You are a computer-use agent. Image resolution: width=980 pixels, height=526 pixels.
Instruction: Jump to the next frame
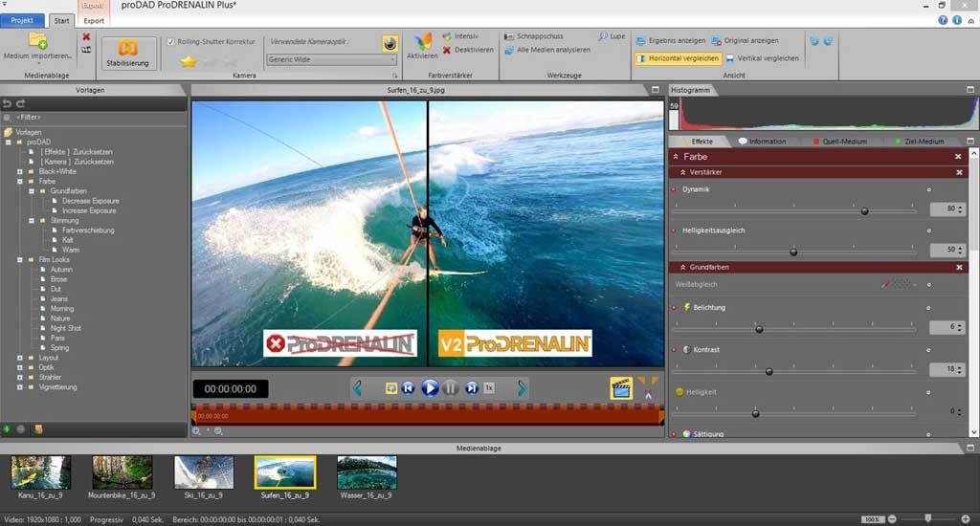click(472, 388)
